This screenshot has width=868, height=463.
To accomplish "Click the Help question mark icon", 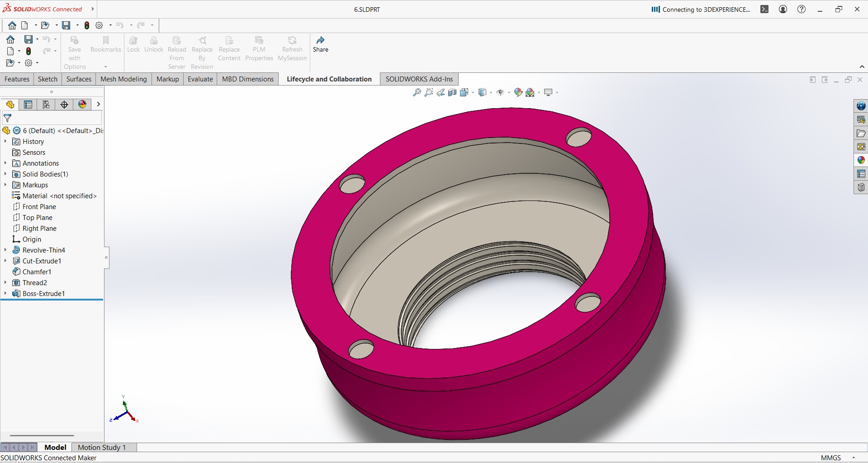I will coord(802,9).
